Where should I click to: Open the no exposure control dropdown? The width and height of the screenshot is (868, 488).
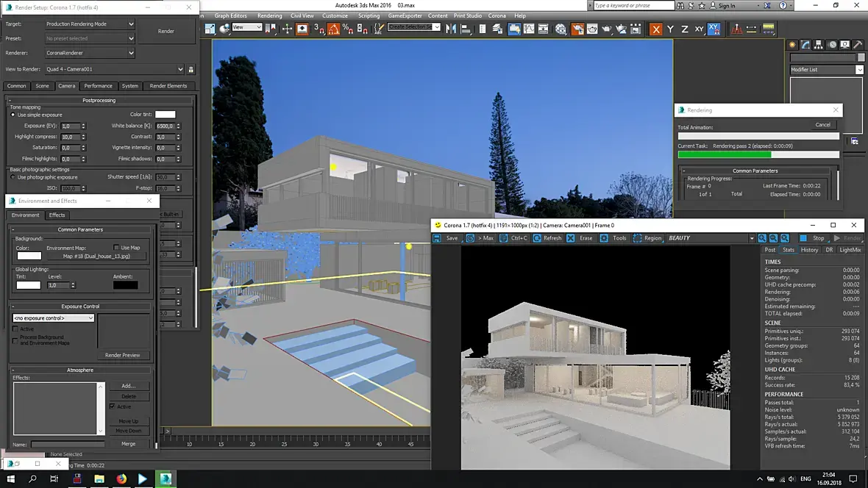[53, 318]
